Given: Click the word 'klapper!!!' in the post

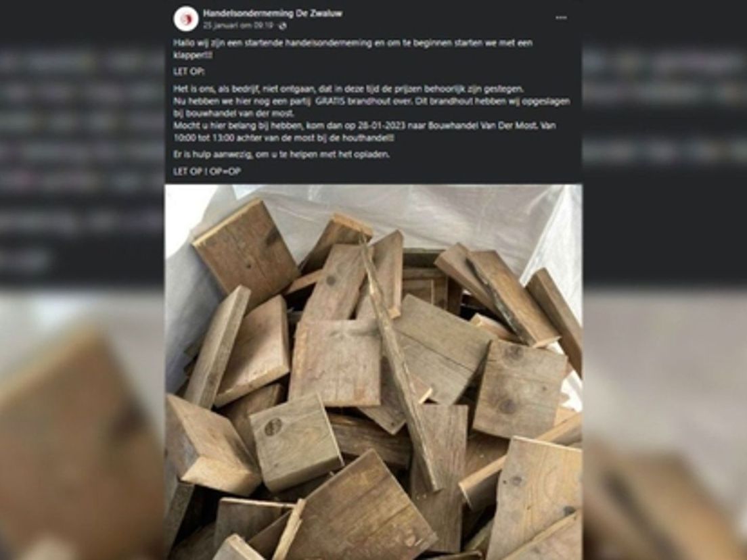Looking at the screenshot, I should (193, 55).
